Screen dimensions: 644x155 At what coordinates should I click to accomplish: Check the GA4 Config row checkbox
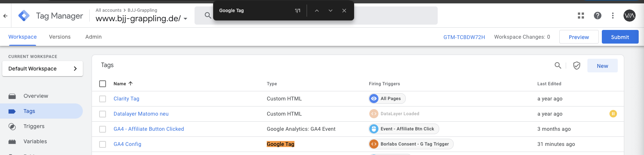pos(103,144)
